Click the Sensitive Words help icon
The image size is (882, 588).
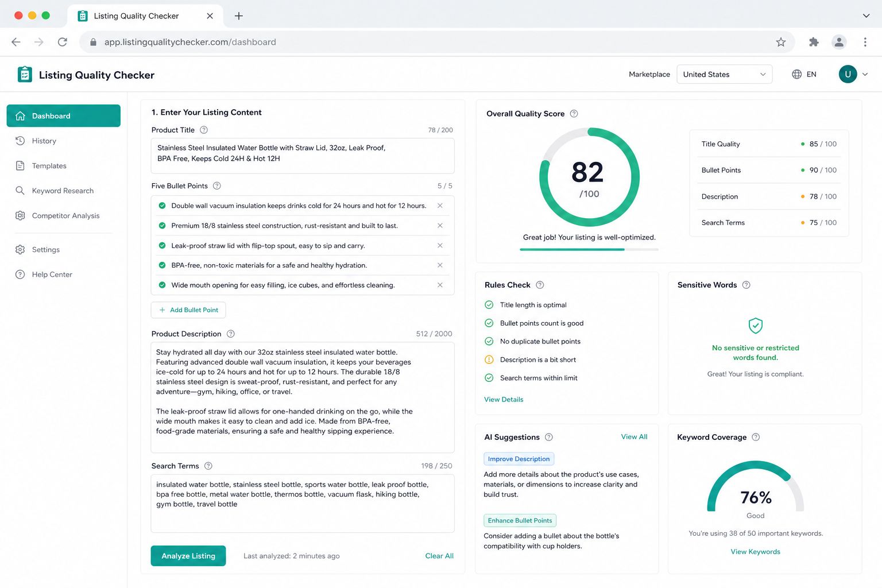746,285
